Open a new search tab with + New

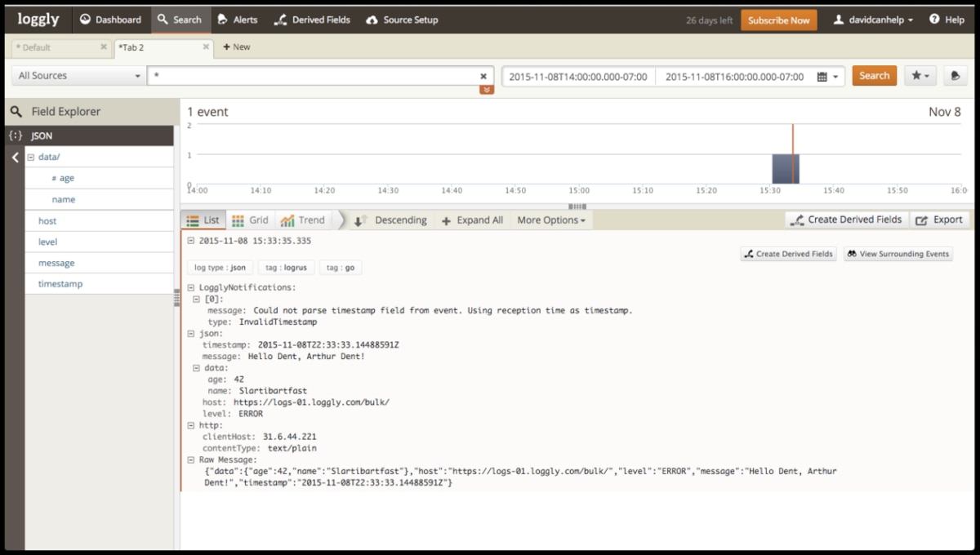(x=236, y=47)
